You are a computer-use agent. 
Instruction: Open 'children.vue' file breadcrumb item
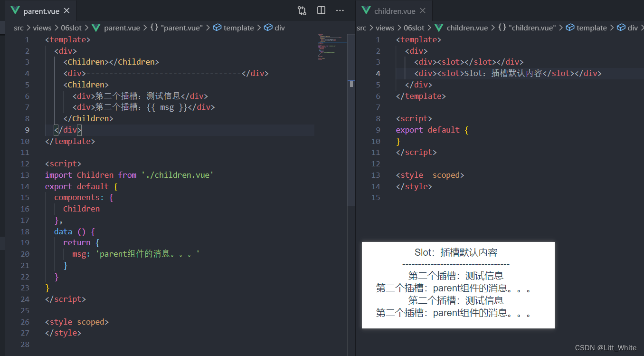point(461,28)
